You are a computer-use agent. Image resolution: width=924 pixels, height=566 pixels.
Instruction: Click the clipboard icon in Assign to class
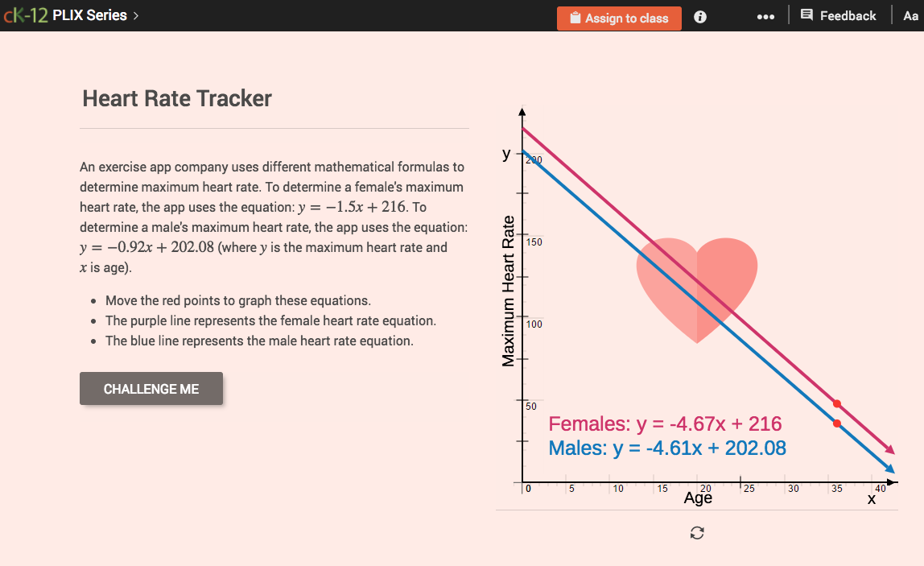tap(575, 18)
